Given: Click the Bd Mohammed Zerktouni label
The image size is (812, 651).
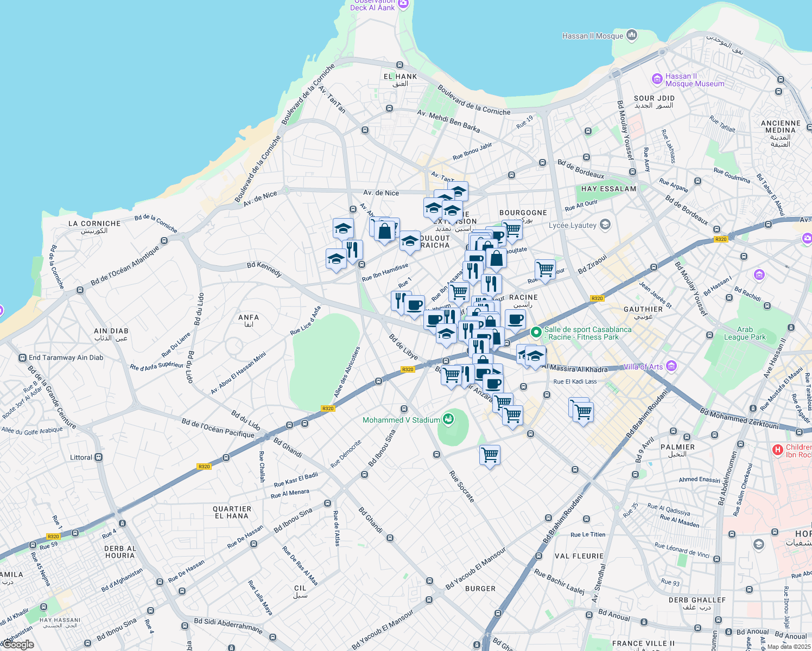Looking at the screenshot, I should 739,418.
